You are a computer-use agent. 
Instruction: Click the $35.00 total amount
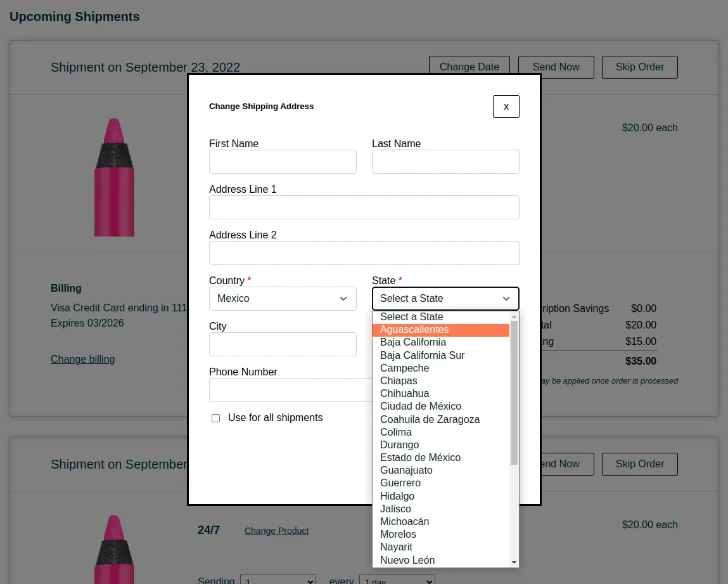[641, 361]
